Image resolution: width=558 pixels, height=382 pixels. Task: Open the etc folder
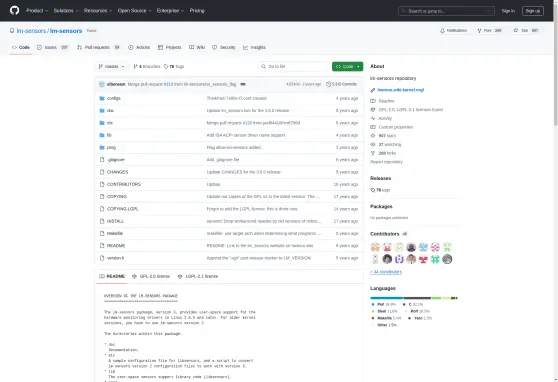click(110, 123)
